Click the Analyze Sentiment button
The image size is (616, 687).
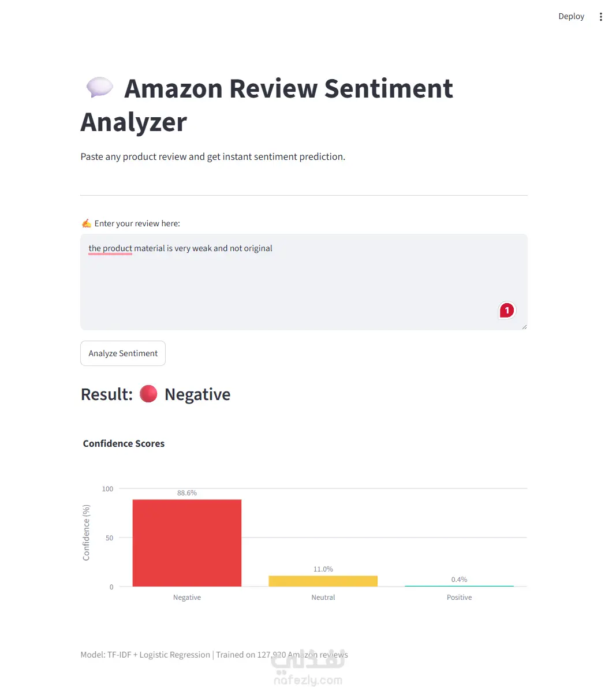[123, 353]
